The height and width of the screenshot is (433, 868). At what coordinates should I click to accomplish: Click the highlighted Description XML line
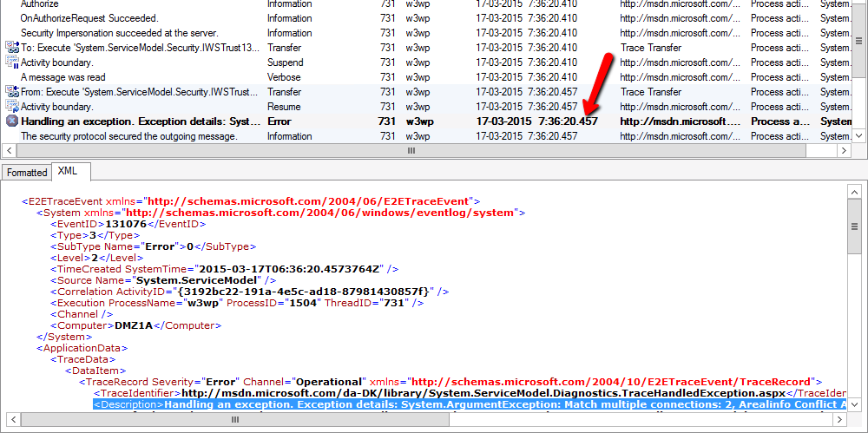(470, 404)
